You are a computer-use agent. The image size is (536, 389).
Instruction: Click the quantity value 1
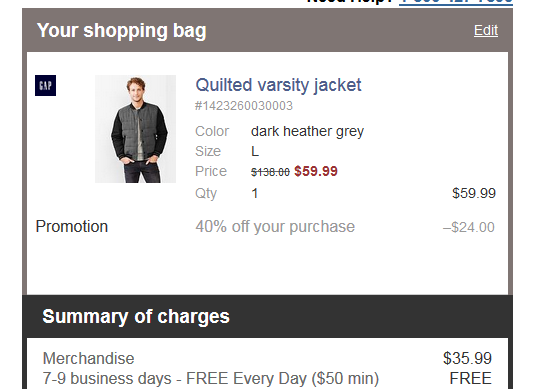click(255, 193)
